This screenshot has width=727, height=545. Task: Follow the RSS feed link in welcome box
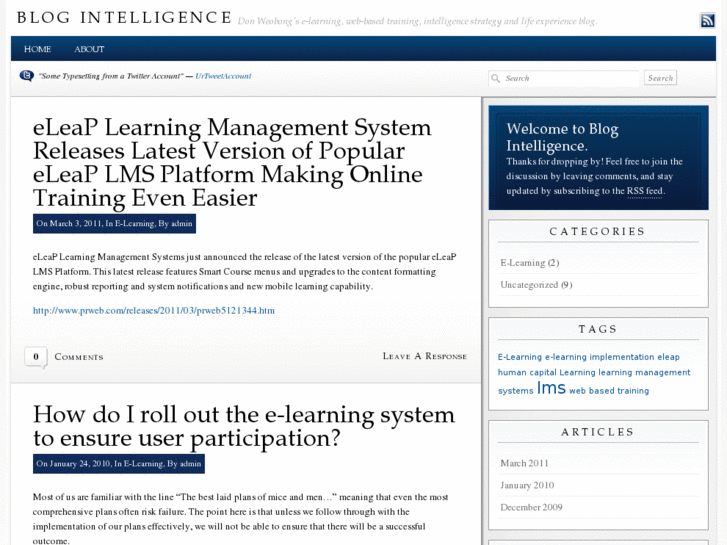(644, 191)
